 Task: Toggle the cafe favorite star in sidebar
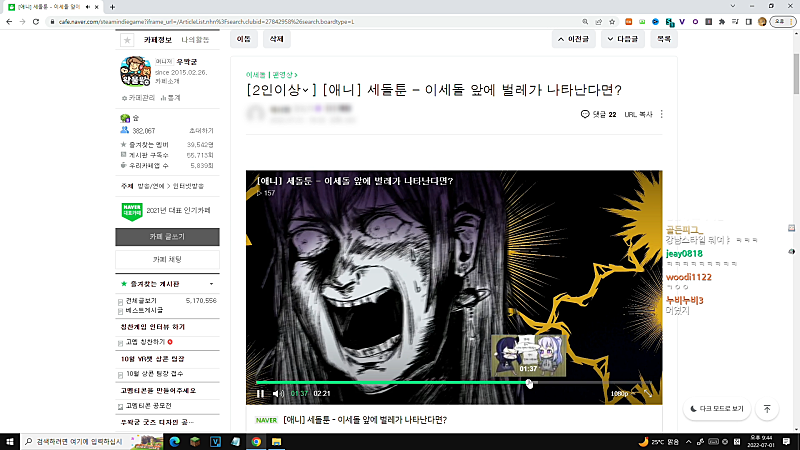tap(127, 40)
